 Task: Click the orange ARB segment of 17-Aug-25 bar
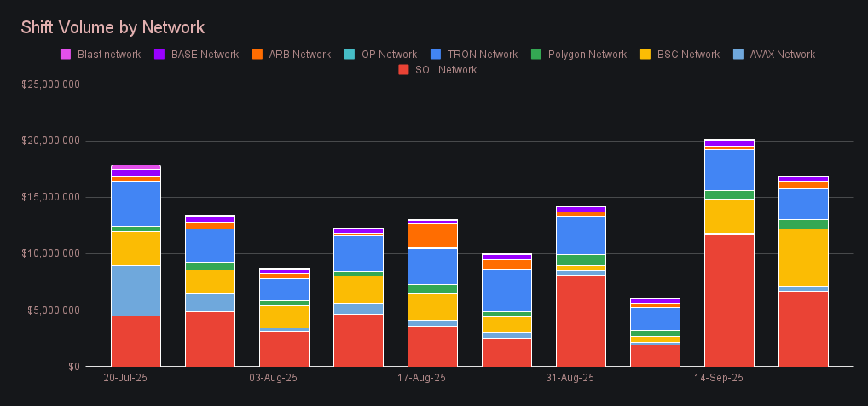(432, 235)
